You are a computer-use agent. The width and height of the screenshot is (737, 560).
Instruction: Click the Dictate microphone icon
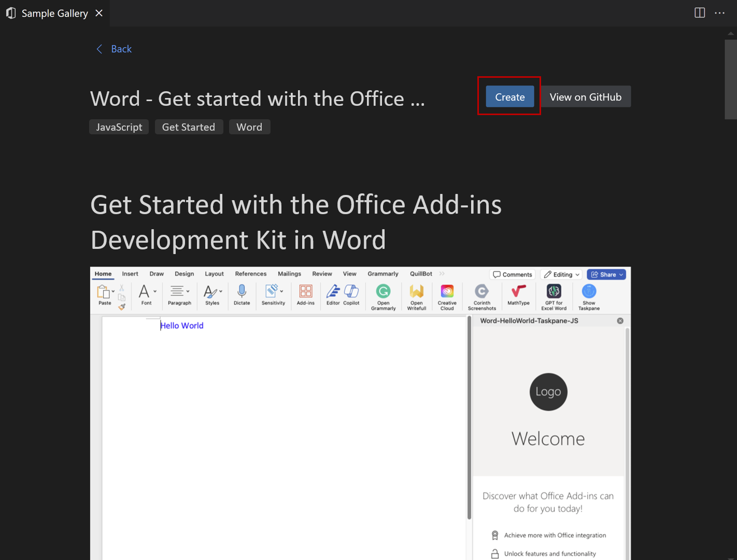[242, 291]
